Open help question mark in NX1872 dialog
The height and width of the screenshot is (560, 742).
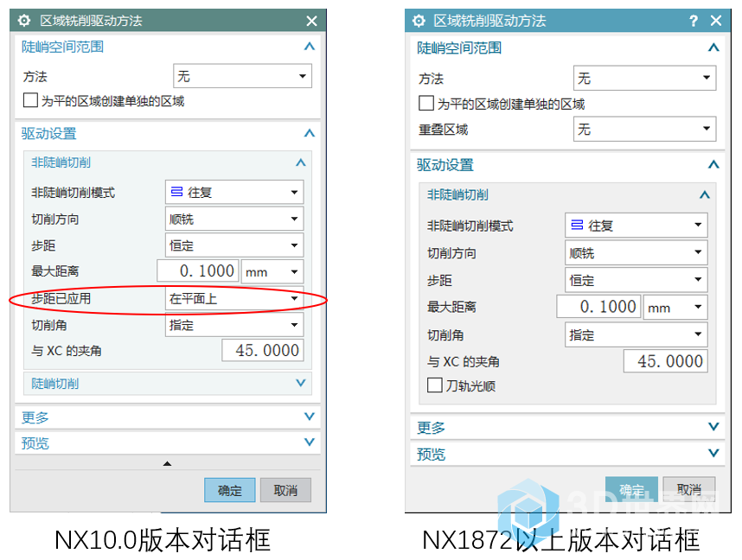[694, 21]
